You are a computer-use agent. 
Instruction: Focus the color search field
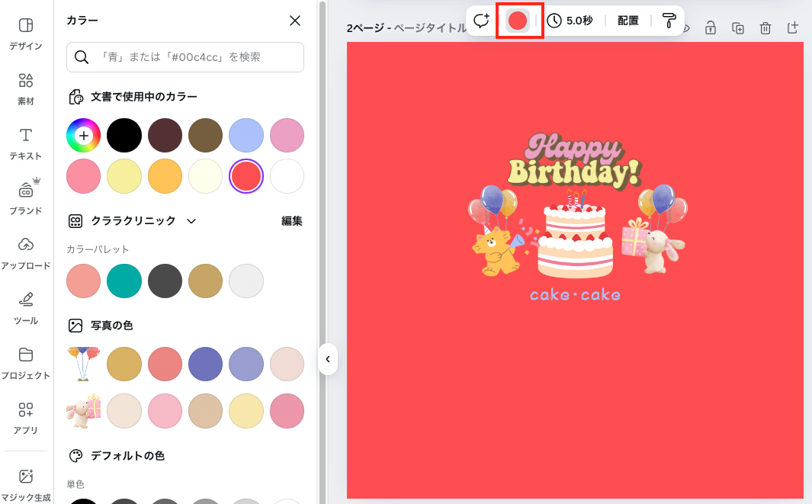pyautogui.click(x=185, y=57)
